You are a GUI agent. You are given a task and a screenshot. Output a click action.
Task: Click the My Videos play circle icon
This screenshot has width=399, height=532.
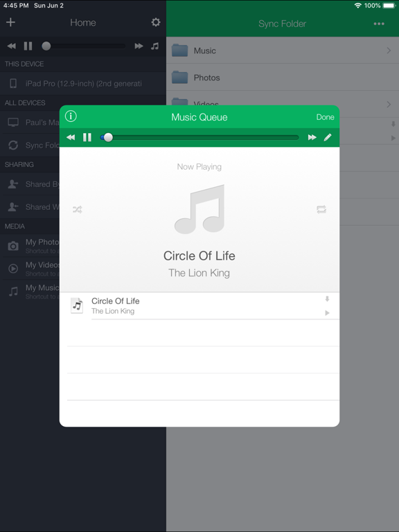pos(13,269)
